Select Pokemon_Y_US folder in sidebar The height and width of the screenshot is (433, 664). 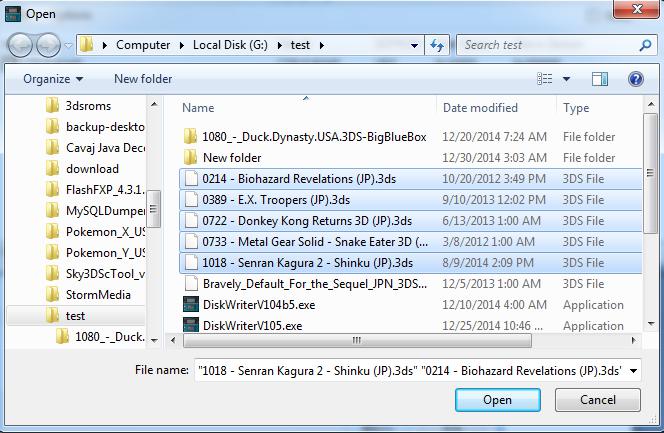point(95,252)
